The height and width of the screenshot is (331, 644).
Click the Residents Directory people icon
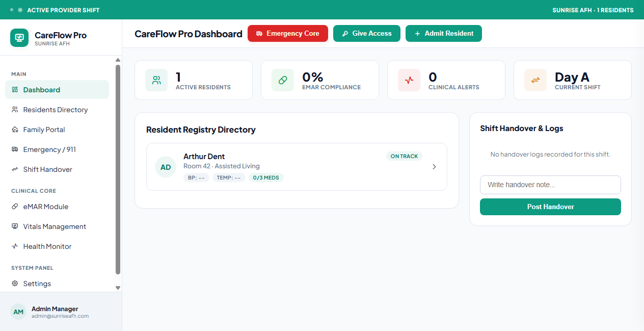click(15, 110)
